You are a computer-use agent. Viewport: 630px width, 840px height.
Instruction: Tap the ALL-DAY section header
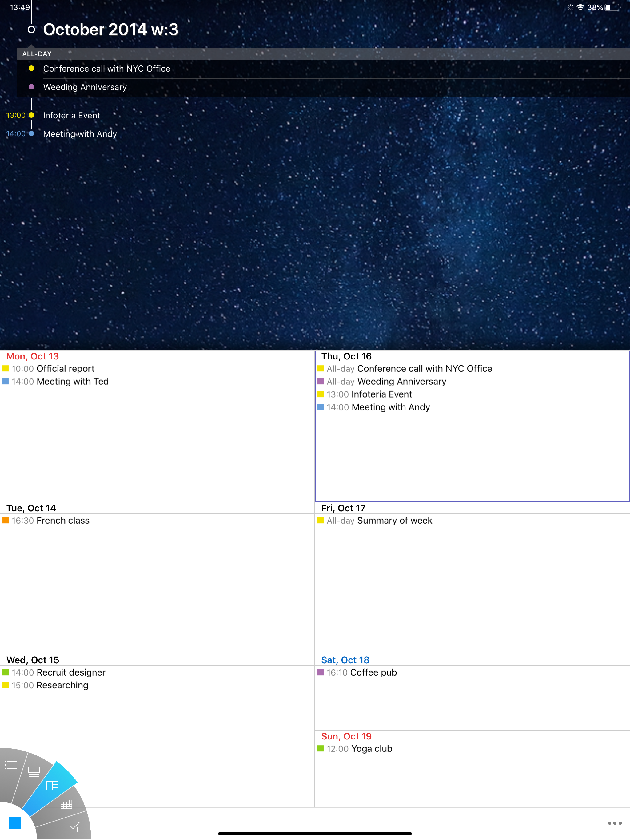pos(323,54)
